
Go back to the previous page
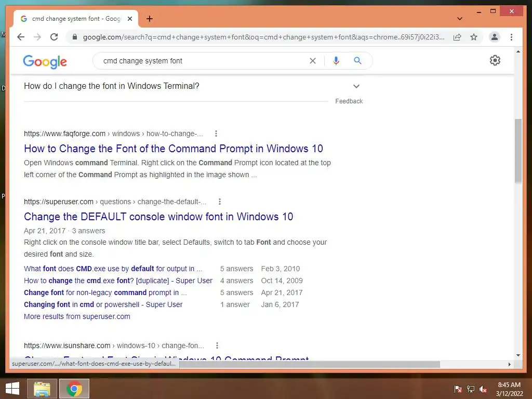(x=21, y=37)
